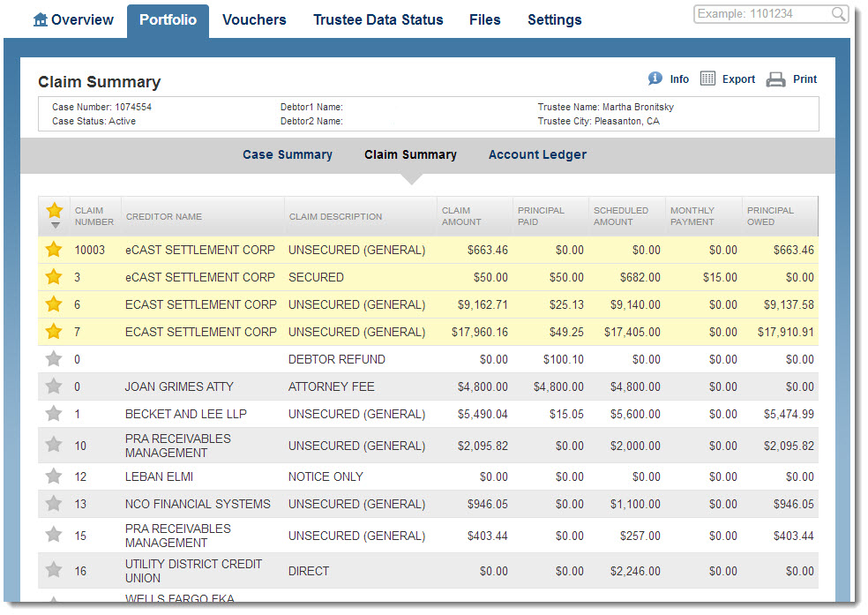The width and height of the screenshot is (868, 615).
Task: Switch to Trustee Data Status tab
Action: pos(378,19)
